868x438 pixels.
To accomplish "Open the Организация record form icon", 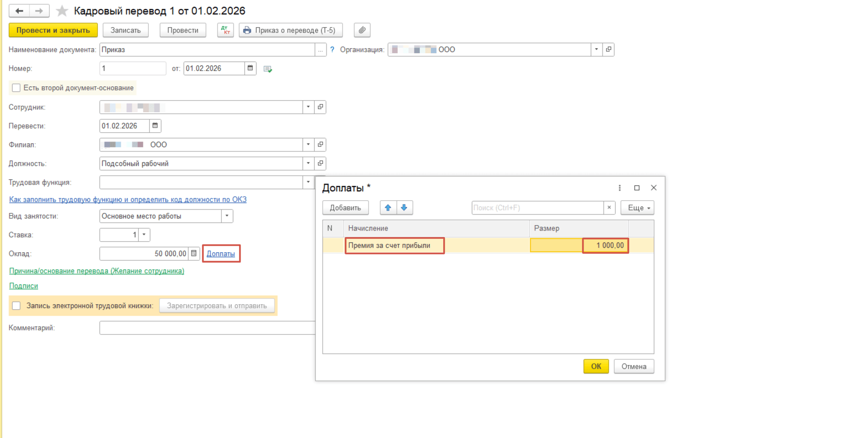I will 609,49.
